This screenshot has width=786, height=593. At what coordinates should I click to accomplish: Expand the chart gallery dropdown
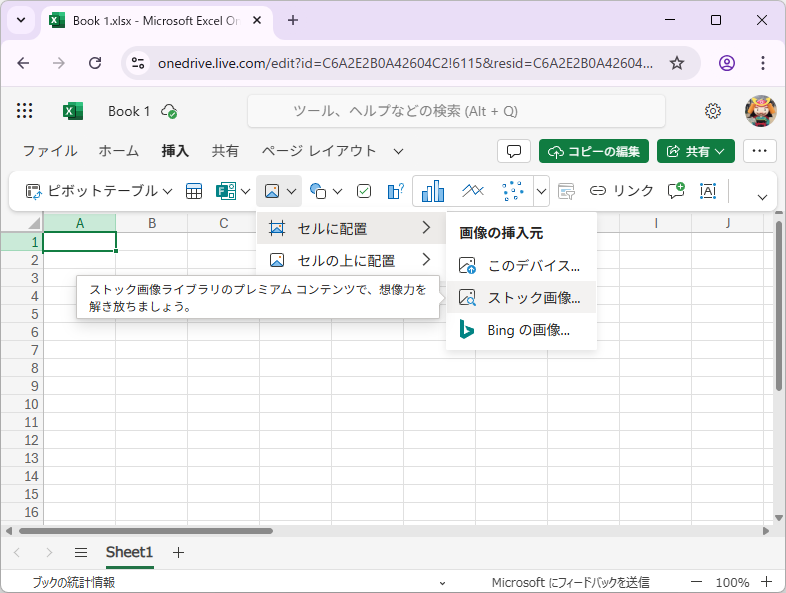(x=541, y=191)
